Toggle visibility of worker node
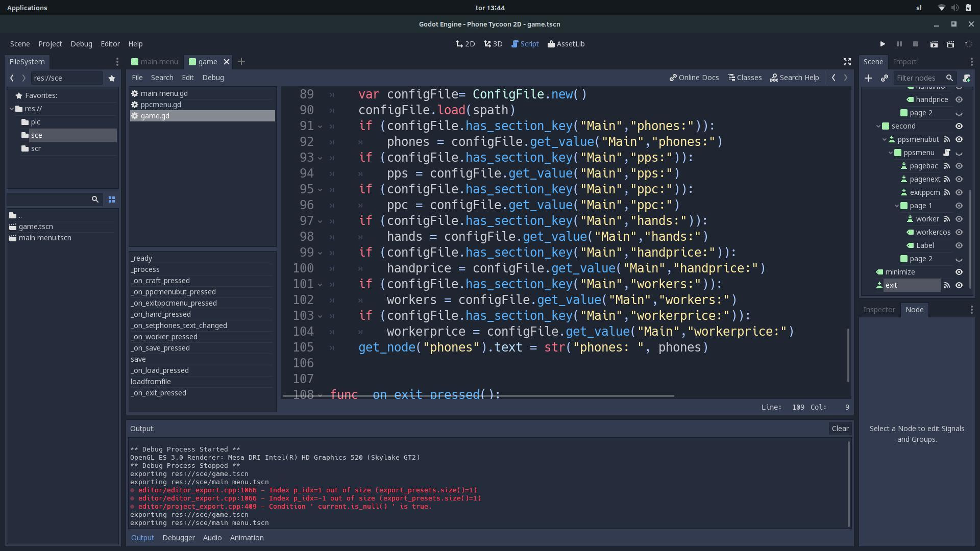 click(x=959, y=219)
